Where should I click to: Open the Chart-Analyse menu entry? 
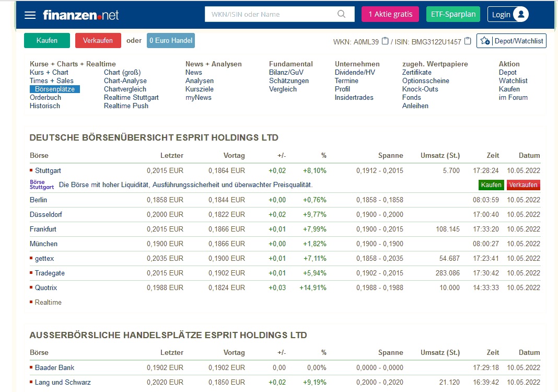(126, 80)
